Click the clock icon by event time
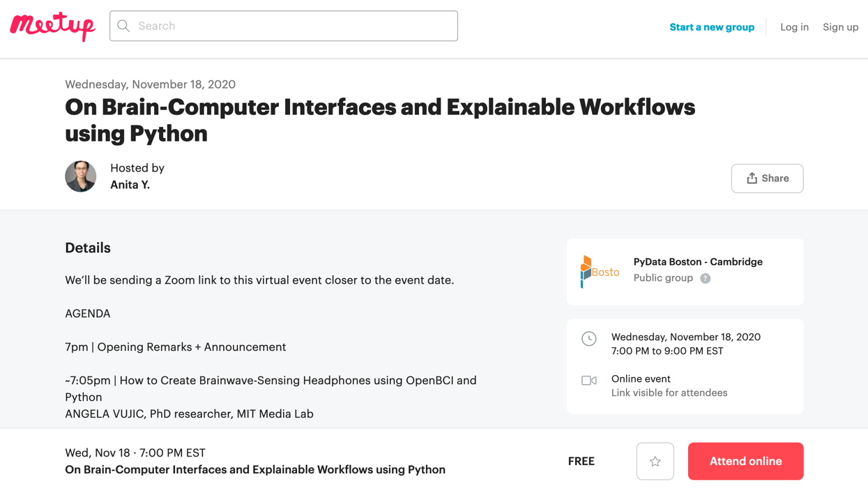Screen dimensions: 868x490 (589, 339)
